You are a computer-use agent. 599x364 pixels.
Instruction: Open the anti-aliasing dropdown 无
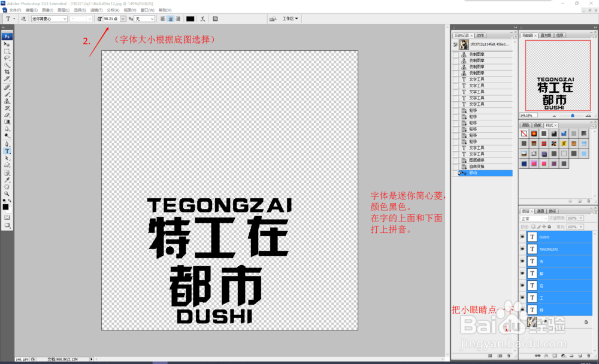click(x=144, y=19)
